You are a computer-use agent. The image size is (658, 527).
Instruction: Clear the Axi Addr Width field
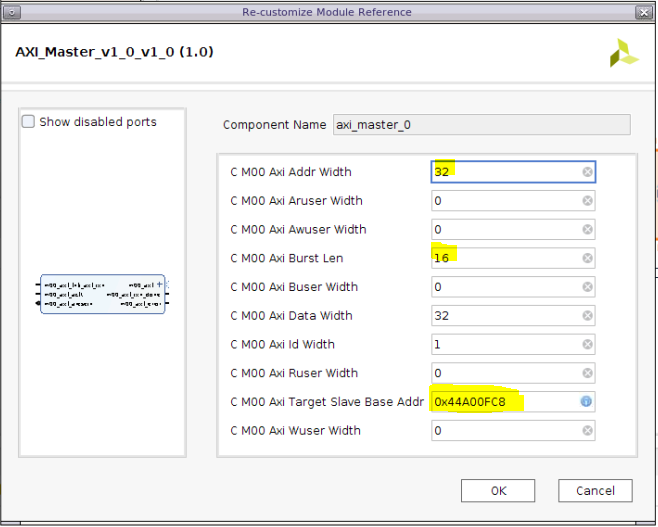(587, 172)
